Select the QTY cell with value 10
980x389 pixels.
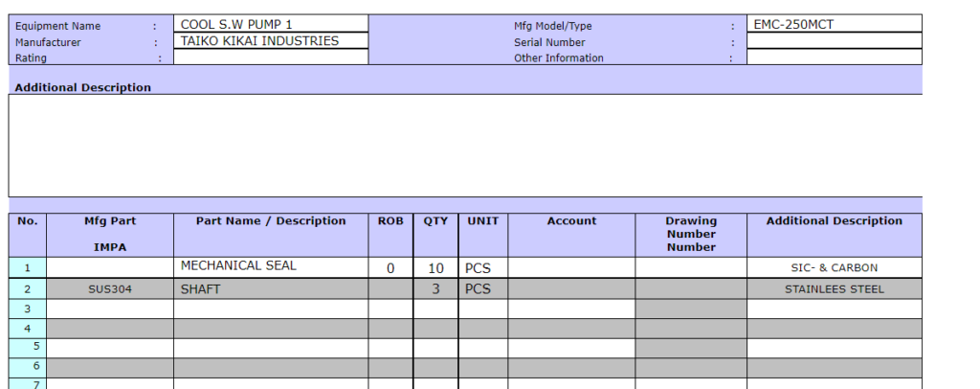(x=435, y=267)
